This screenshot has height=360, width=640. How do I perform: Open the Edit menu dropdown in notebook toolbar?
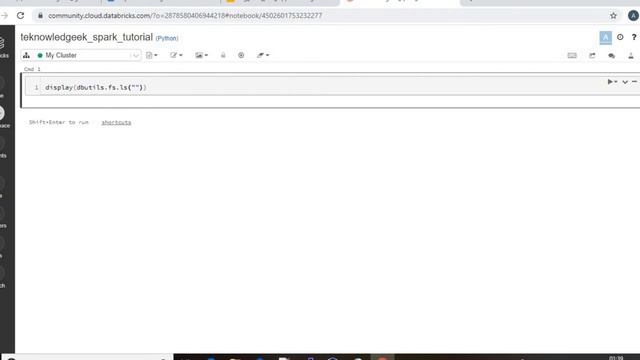pos(176,55)
